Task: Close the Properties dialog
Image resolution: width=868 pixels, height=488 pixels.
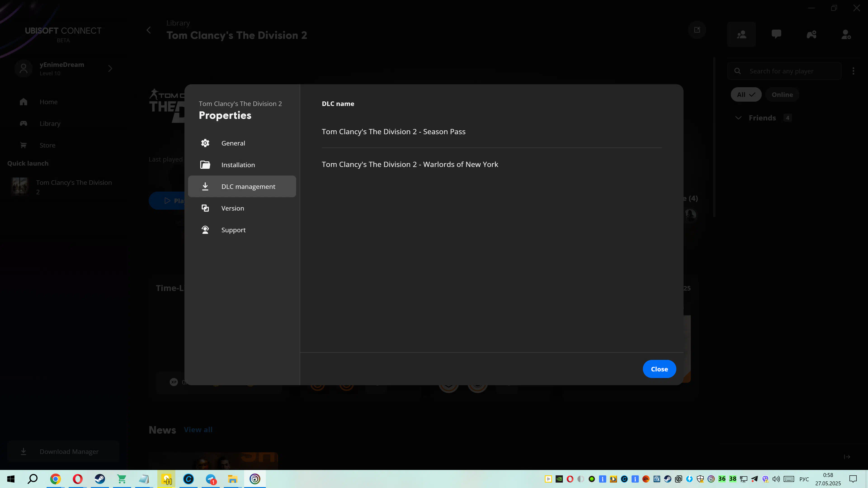Action: [659, 369]
